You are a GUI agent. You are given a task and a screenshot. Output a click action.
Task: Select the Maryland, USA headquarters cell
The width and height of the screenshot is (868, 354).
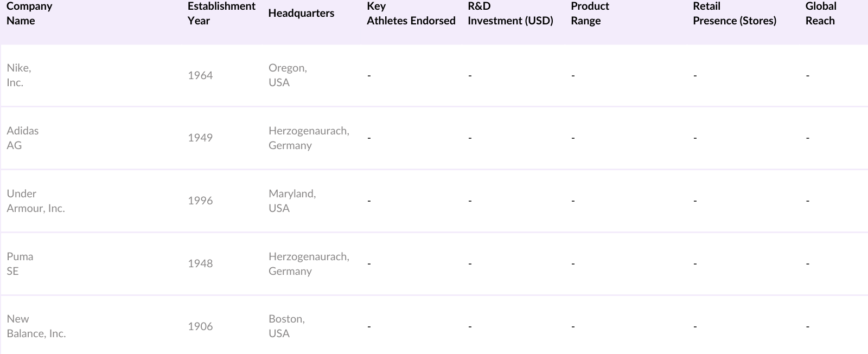point(292,201)
